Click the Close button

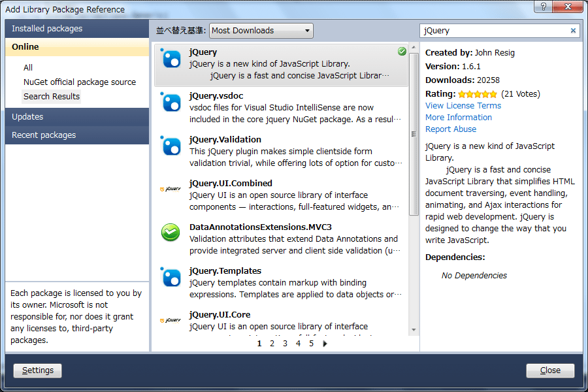point(550,370)
